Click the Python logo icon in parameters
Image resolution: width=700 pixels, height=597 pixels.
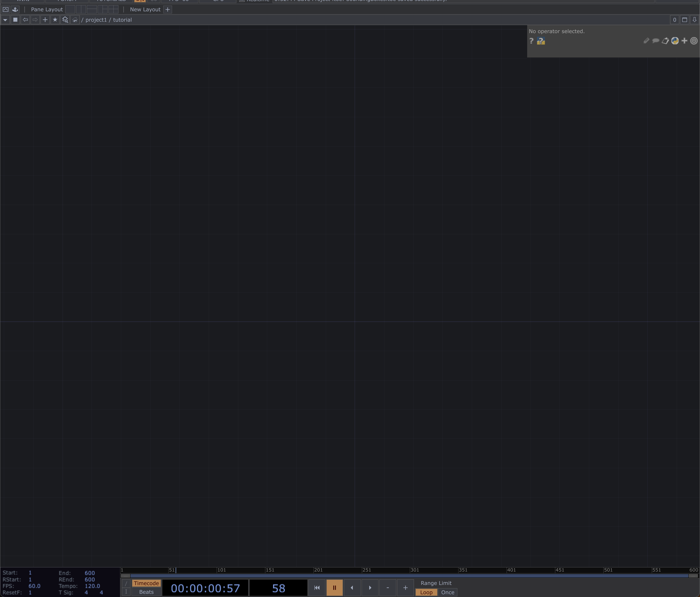(x=675, y=41)
